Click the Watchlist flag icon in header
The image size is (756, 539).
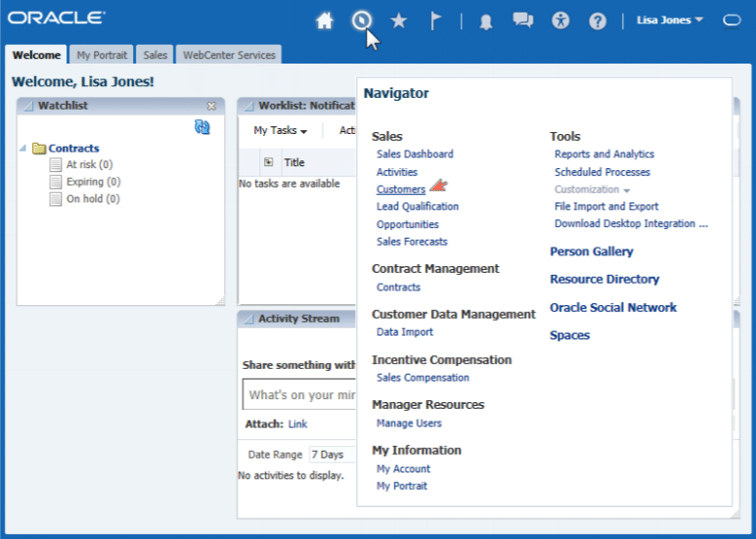click(436, 21)
